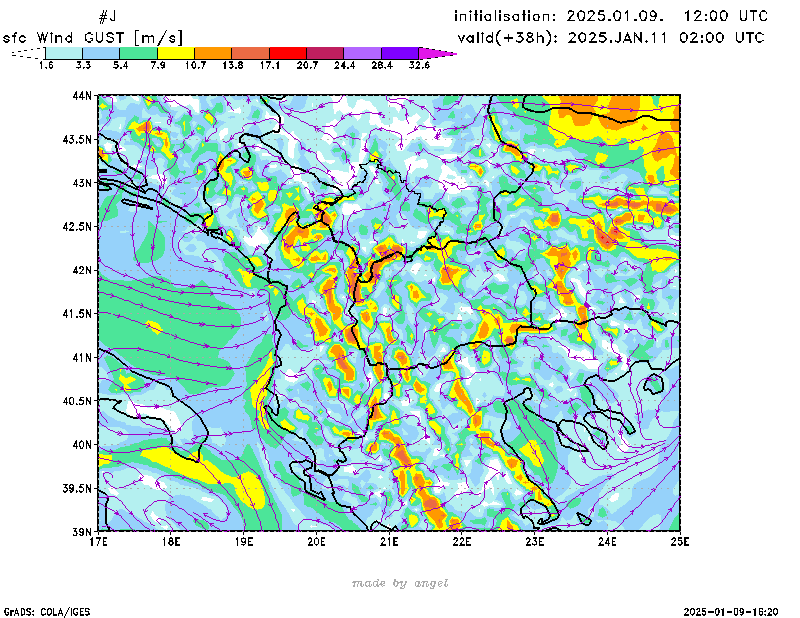The image size is (800, 618).
Task: Select the violet swatch before 32.6
Action: tap(400, 53)
